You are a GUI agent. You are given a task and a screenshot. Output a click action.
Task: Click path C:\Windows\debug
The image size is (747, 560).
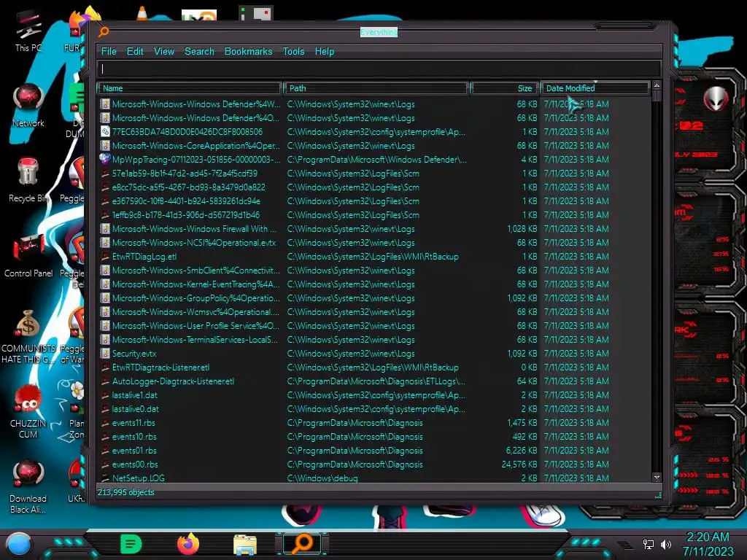[322, 478]
